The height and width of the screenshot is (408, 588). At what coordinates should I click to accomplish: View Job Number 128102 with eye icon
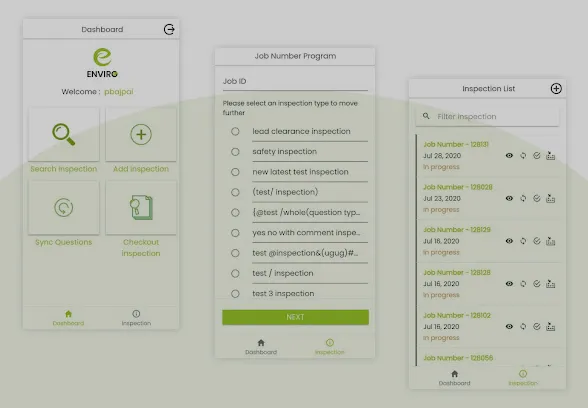509,327
